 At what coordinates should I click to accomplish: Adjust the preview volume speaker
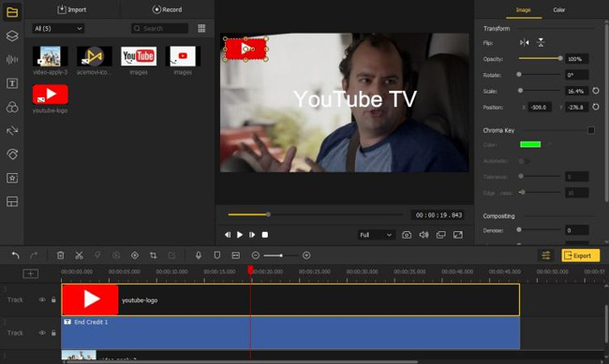[x=423, y=235]
